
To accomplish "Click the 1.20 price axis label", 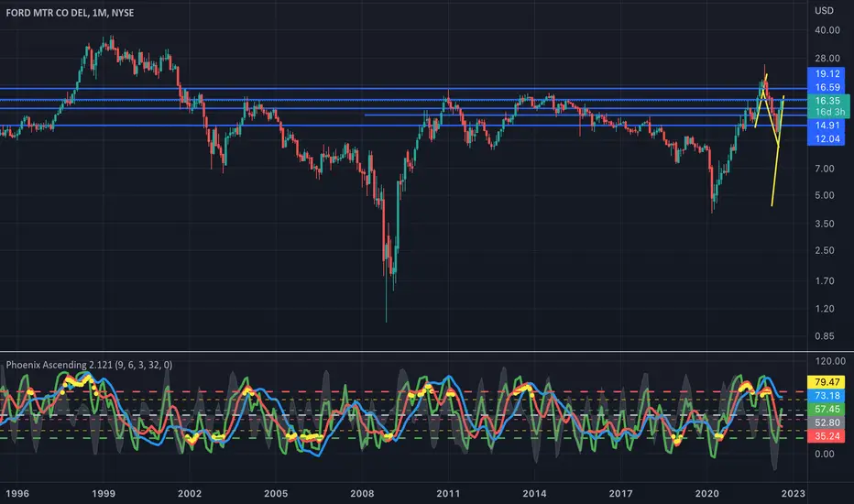I will pyautogui.click(x=825, y=309).
